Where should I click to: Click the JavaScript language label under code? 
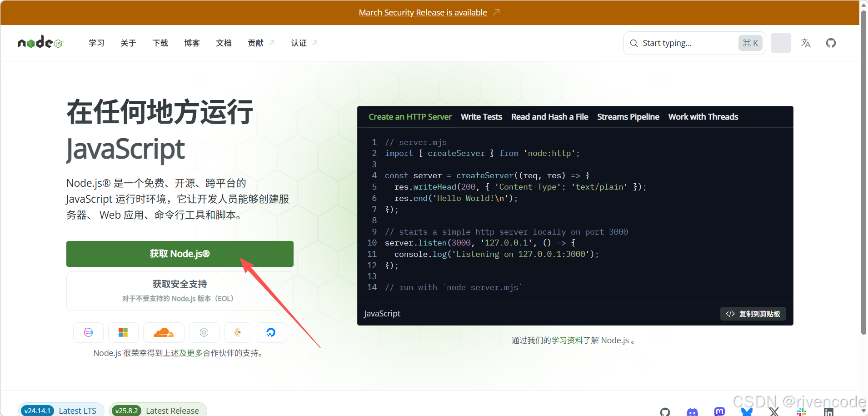point(382,314)
